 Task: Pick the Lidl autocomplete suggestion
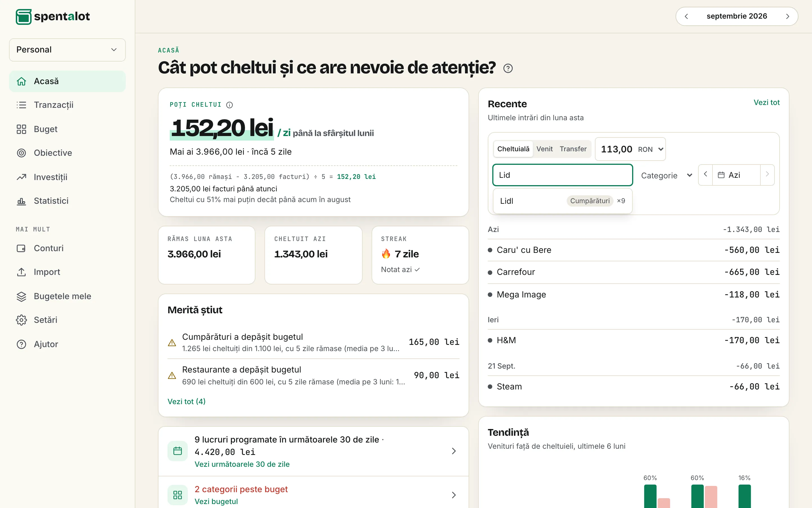(562, 201)
